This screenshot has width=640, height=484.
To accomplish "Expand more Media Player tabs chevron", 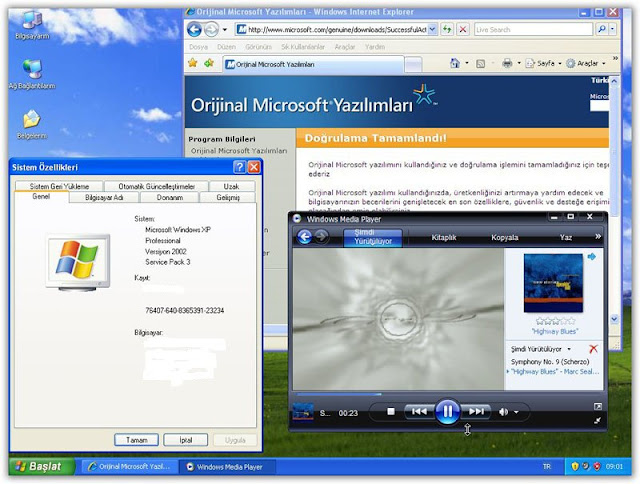I will [x=598, y=236].
